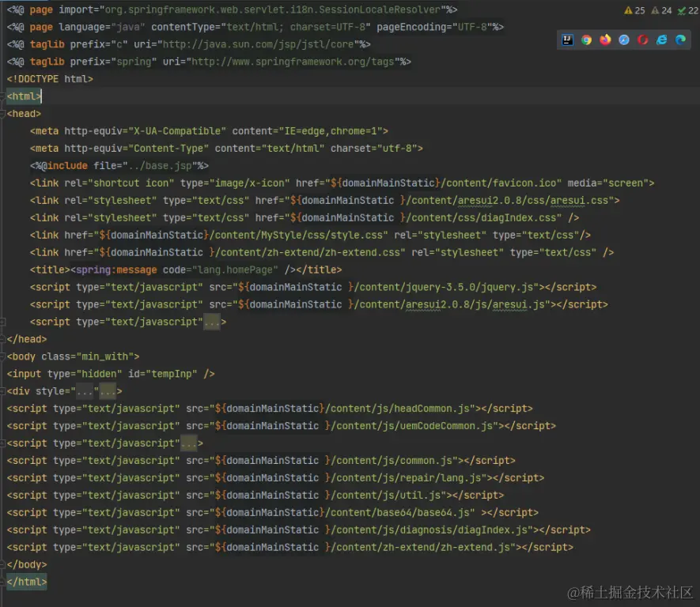Unfold the ellipsis after head script type attribute
Image resolution: width=700 pixels, height=607 pixels.
click(x=212, y=322)
